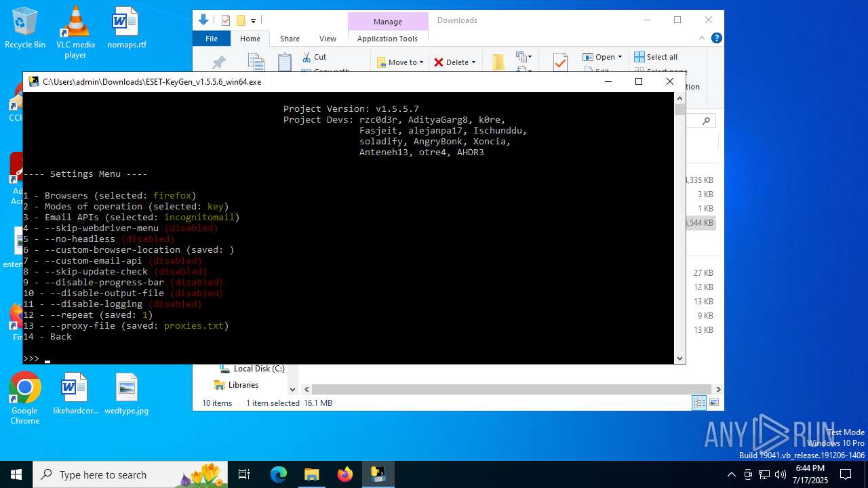Open Customize Quick Access Toolbar dropdown
This screenshot has width=868, height=488.
coord(254,20)
